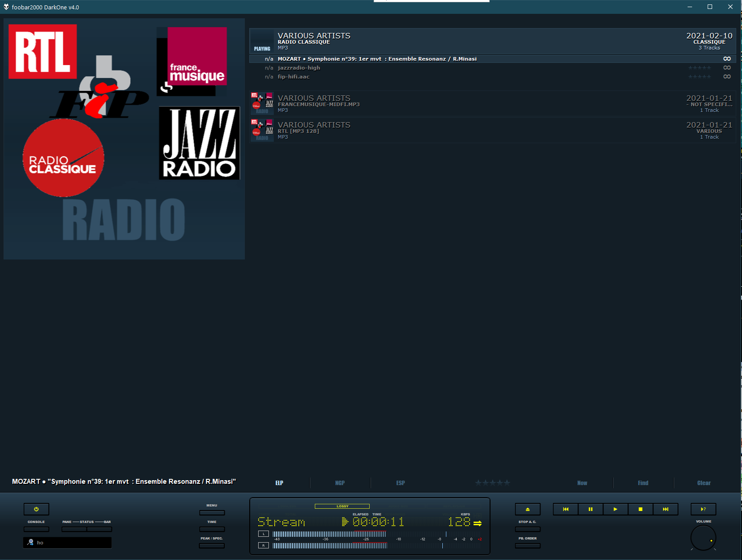
Task: Set the rating stars for jazzradio-high
Action: [x=700, y=68]
